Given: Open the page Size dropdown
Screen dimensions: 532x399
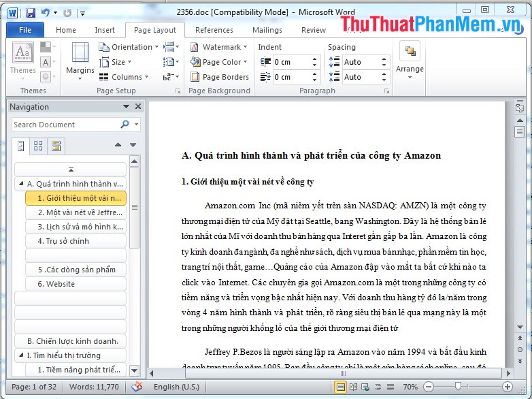Looking at the screenshot, I should [x=116, y=62].
